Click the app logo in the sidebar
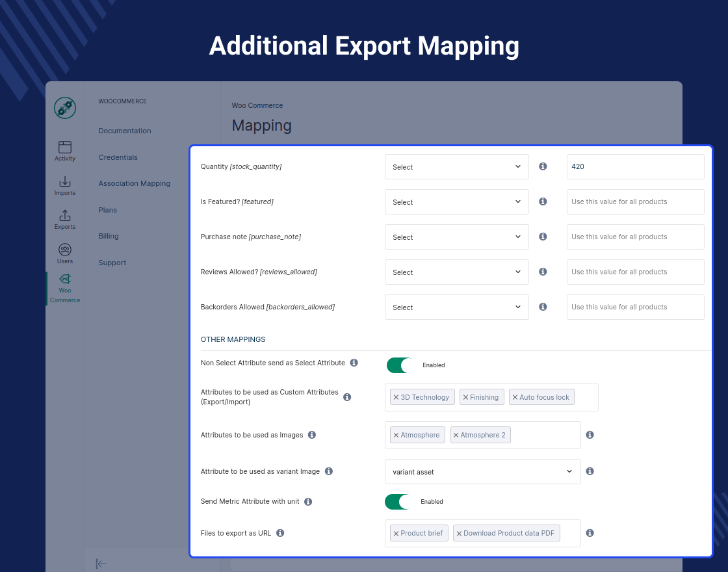Screen dimensions: 728x572 click(65, 108)
